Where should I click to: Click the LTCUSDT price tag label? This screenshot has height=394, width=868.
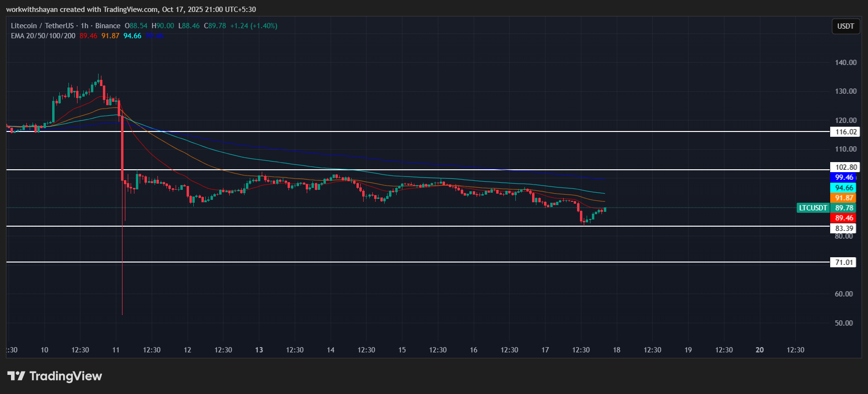(813, 208)
